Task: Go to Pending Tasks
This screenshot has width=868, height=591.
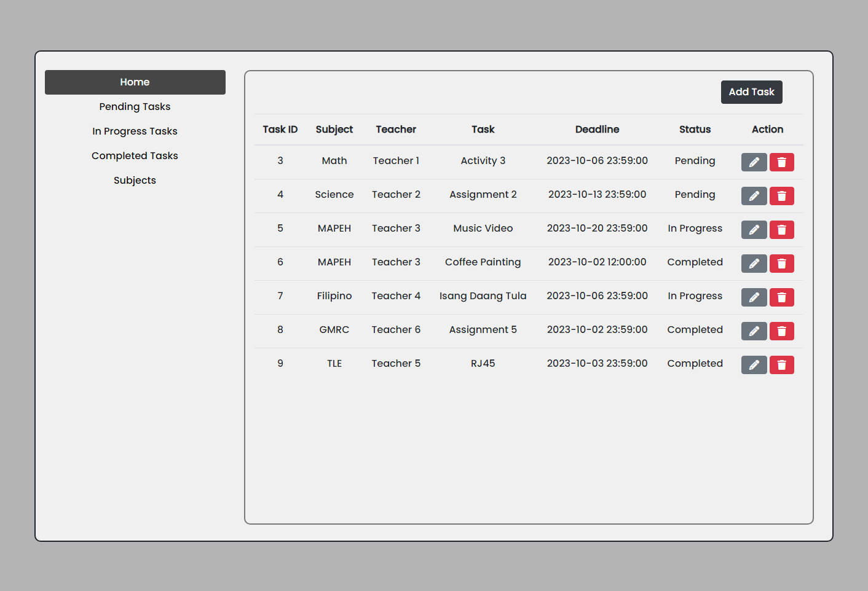Action: (135, 107)
